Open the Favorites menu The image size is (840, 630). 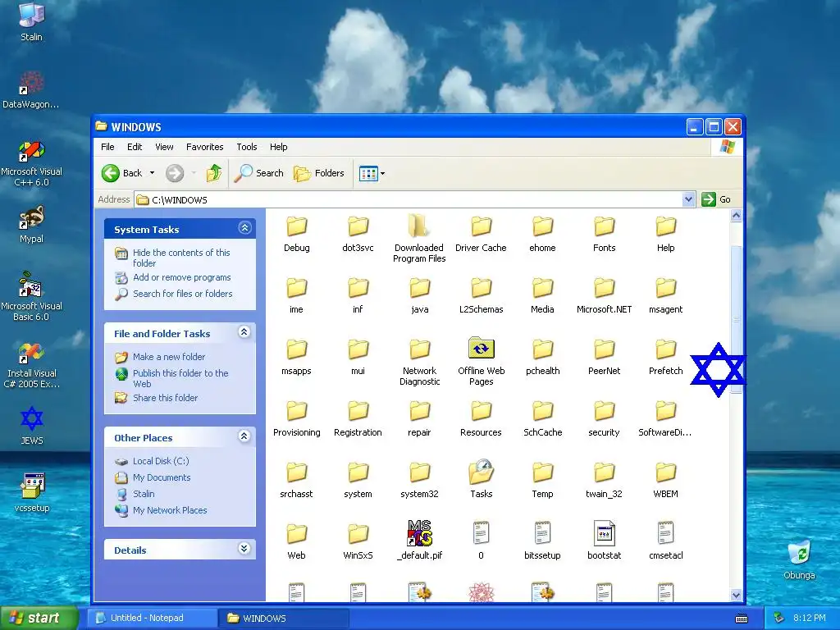204,147
